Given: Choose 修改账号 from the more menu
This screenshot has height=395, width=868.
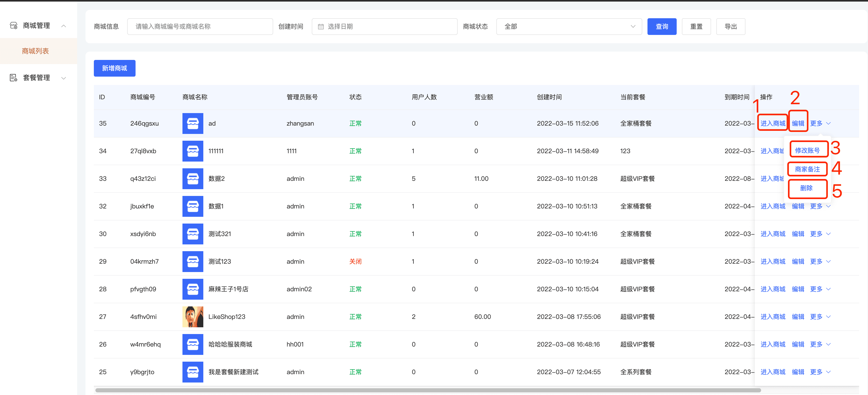Looking at the screenshot, I should coord(807,150).
